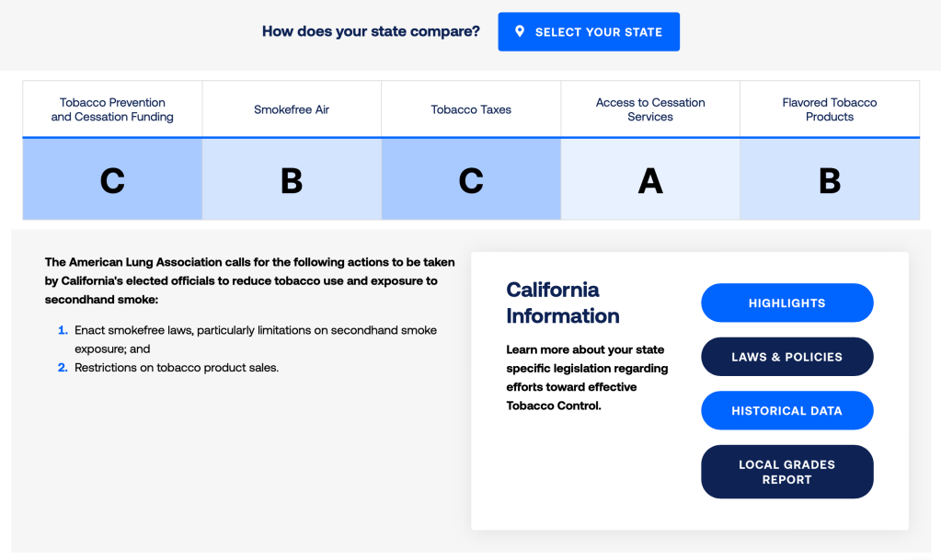Open the Tobacco Taxes tab
Image resolution: width=941 pixels, height=560 pixels.
coord(471,109)
